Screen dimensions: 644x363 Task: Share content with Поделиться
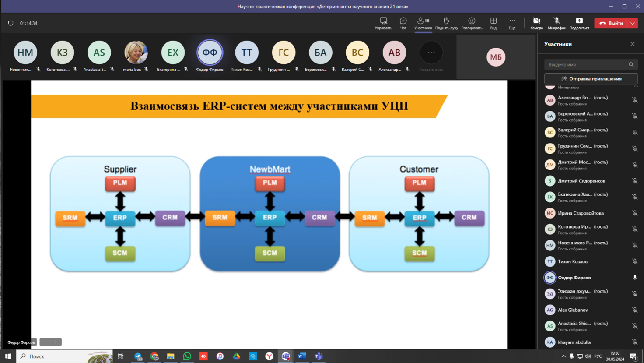(x=579, y=23)
